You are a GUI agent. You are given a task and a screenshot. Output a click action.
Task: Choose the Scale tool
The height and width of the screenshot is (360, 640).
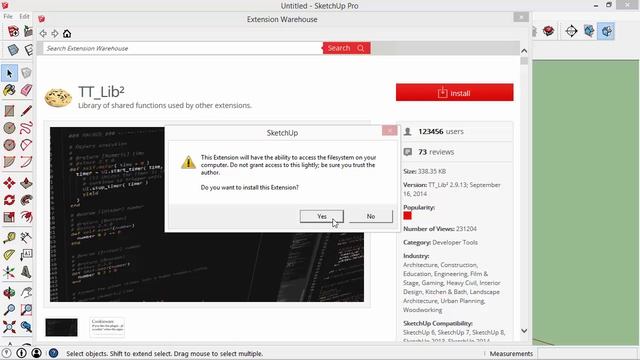[9, 217]
